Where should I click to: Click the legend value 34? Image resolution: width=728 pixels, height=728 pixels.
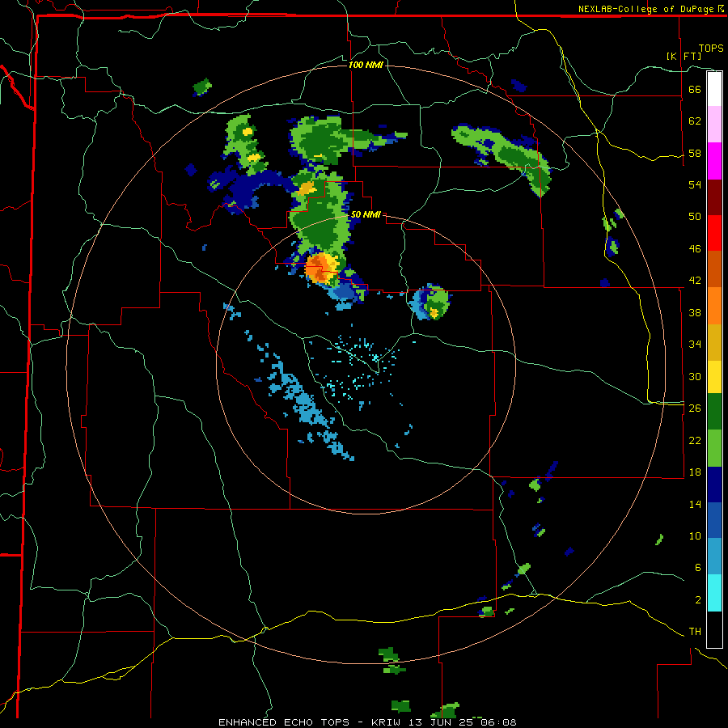click(695, 345)
